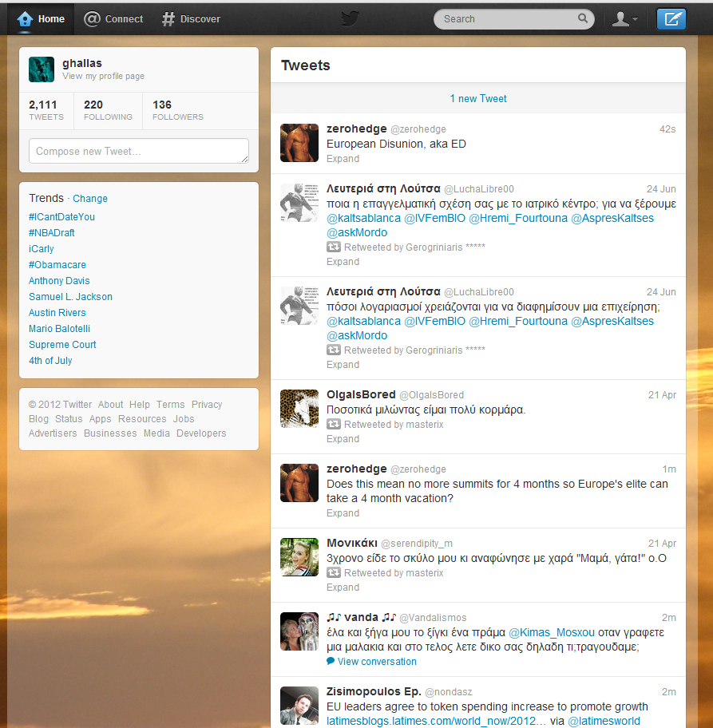Click zerohedge avatar on European Disunion tweet
Viewport: 713px width, 728px height.
click(299, 143)
